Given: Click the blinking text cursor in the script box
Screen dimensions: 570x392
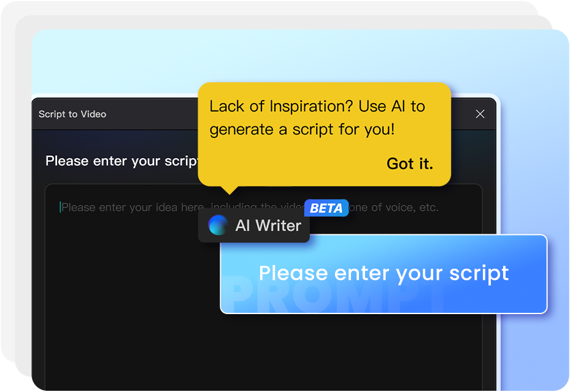Looking at the screenshot, I should pyautogui.click(x=60, y=207).
